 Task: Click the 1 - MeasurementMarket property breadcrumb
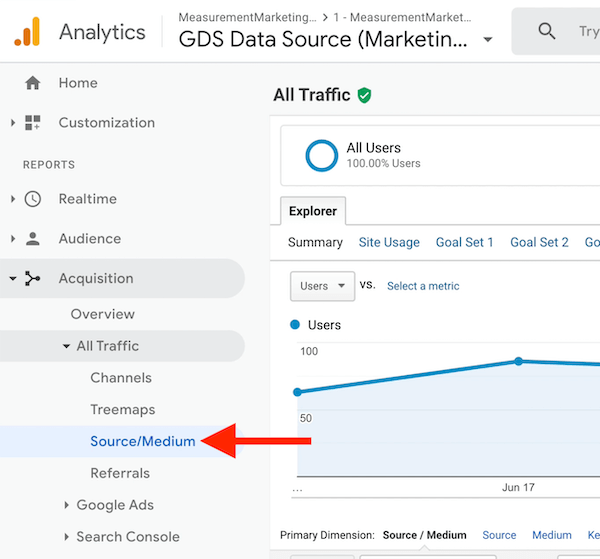pyautogui.click(x=402, y=17)
